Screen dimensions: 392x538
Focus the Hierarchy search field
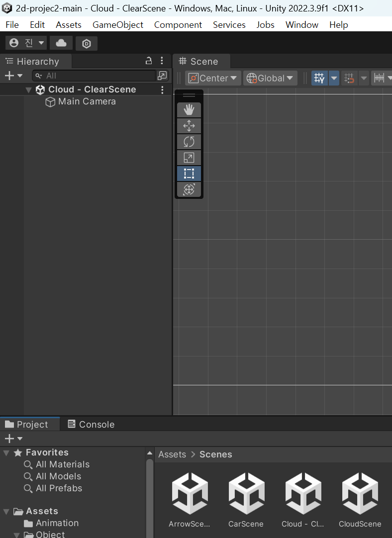tap(95, 76)
